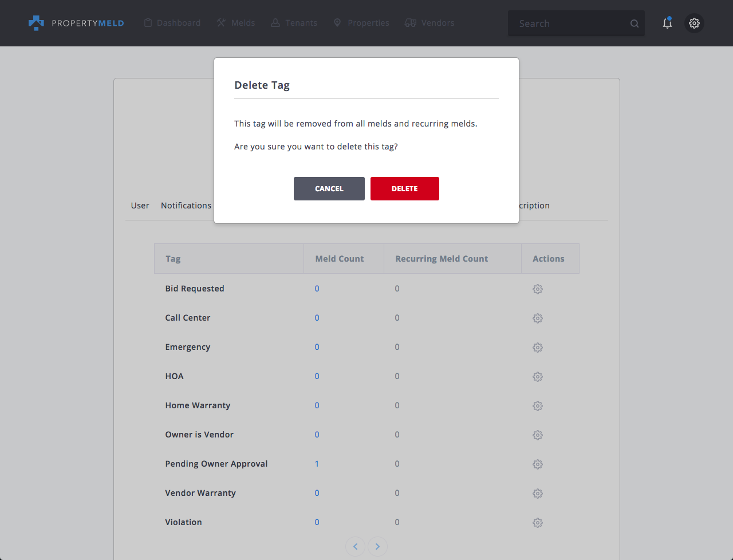Open meld count link for Violation
This screenshot has width=733, height=560.
(x=317, y=522)
